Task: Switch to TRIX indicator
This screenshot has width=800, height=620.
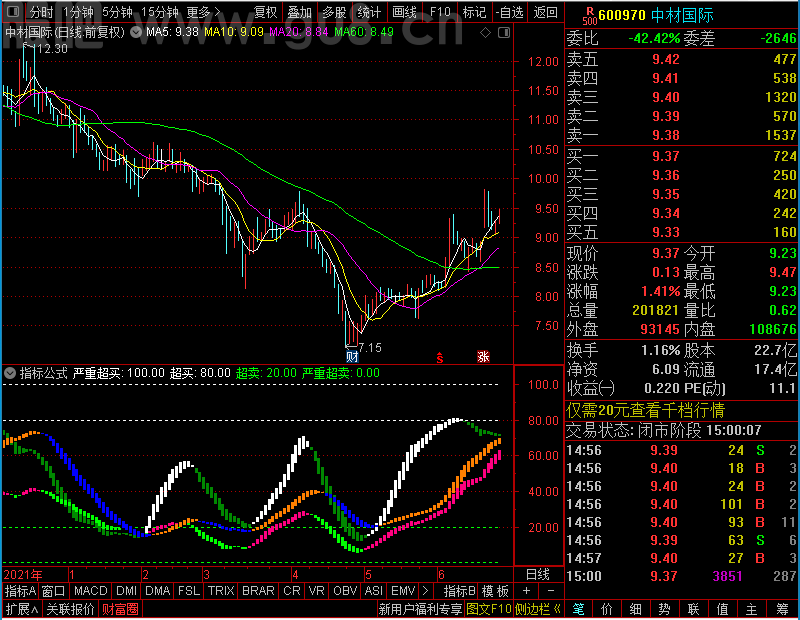Action: point(221,591)
